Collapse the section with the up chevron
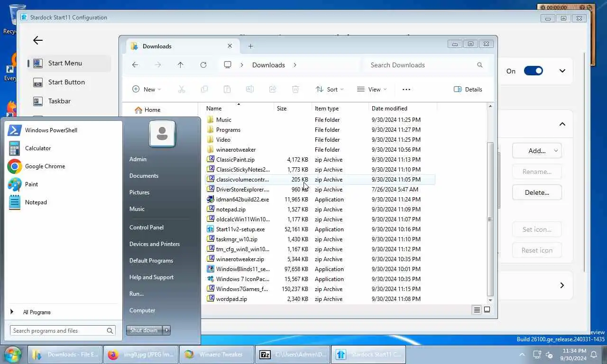 click(x=562, y=124)
